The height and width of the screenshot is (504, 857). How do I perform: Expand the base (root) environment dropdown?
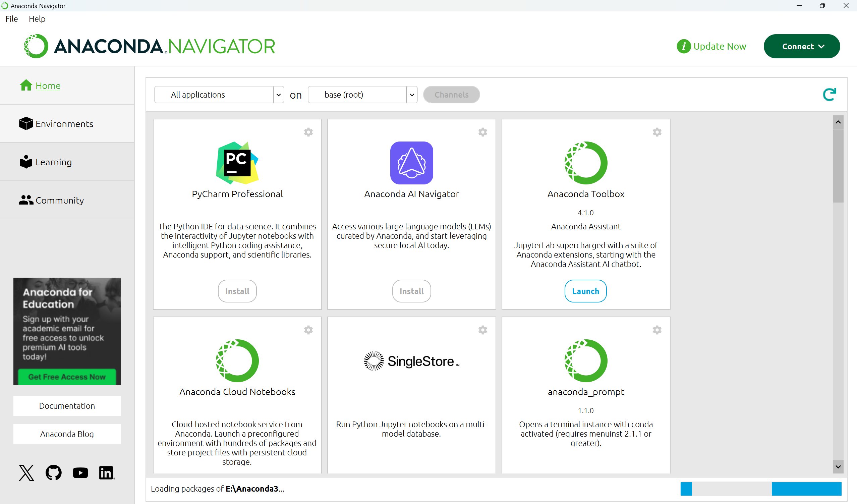(x=411, y=95)
